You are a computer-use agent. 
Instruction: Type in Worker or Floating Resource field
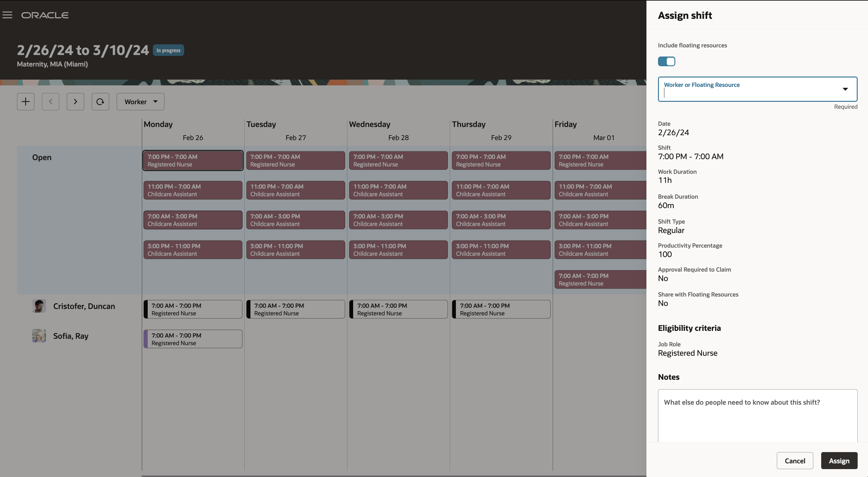748,93
